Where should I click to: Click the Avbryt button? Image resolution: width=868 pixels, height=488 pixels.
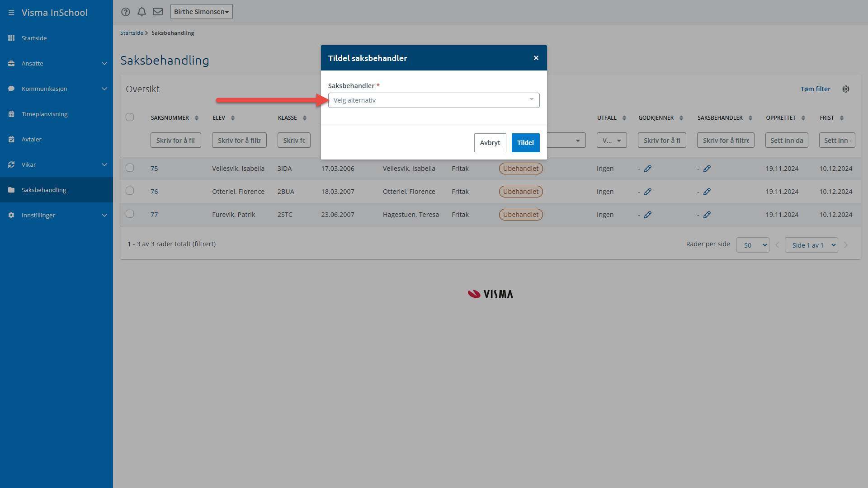[x=490, y=143]
